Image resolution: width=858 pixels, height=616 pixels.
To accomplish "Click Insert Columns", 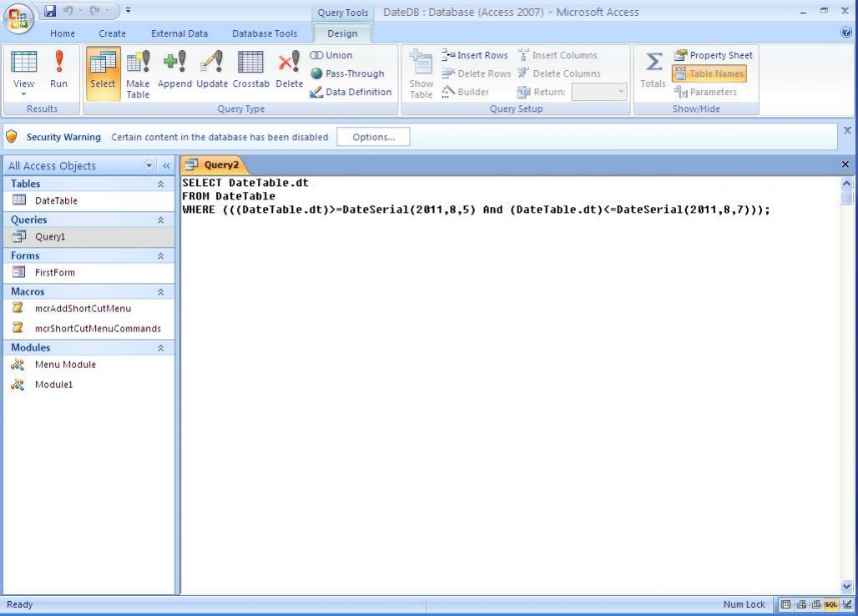I will 558,55.
